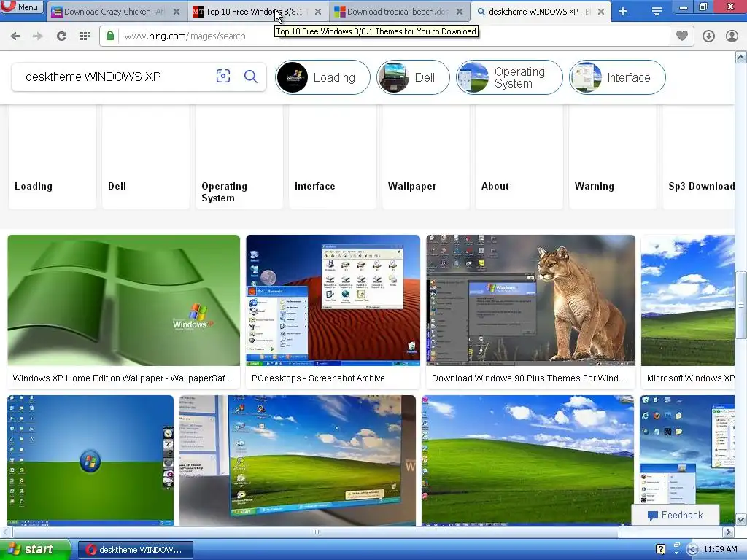Viewport: 747px width, 560px height.
Task: Open a new tab with plus icon
Action: 623,12
